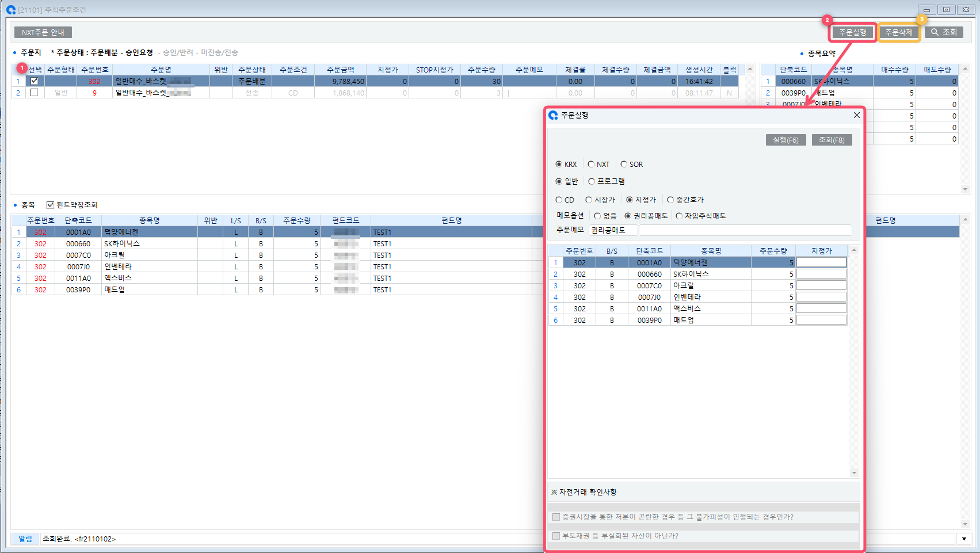980x553 pixels.
Task: Select the KRX radio option
Action: click(x=559, y=164)
